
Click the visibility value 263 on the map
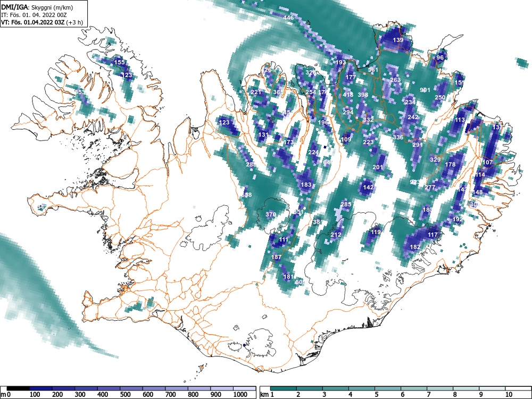[395, 80]
